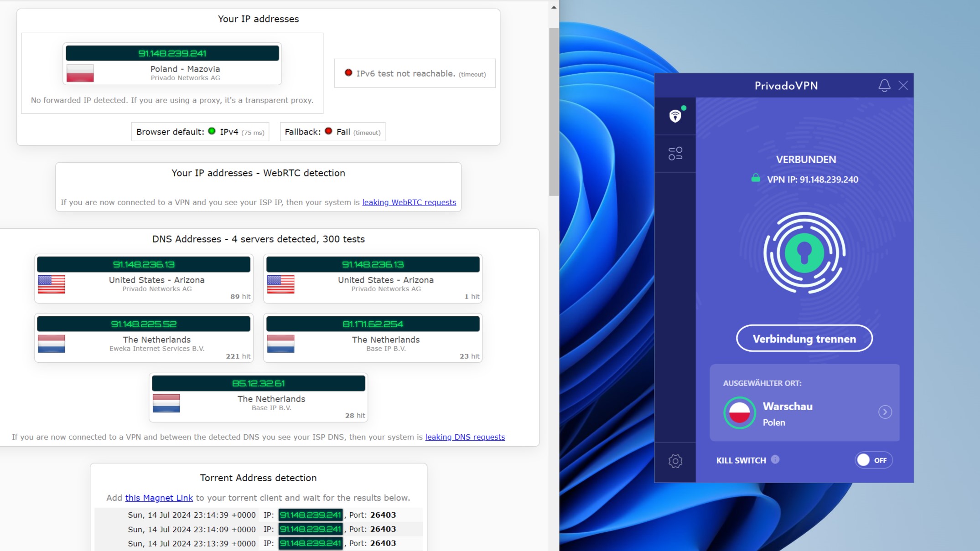Click torrent IP at 23:14:09 entry
Viewport: 980px width, 551px height.
[x=311, y=529]
